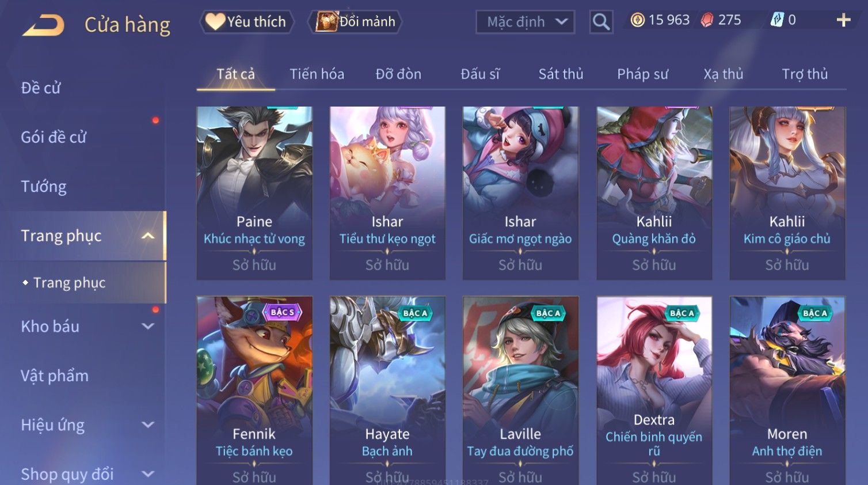Switch to the Pháp sư tab
Image resolution: width=868 pixels, height=485 pixels.
(x=642, y=74)
